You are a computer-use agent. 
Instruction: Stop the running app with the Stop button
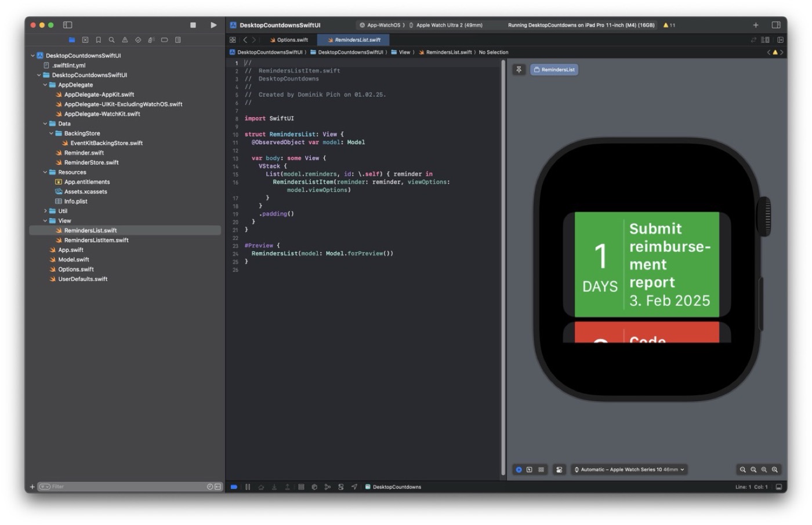tap(193, 25)
